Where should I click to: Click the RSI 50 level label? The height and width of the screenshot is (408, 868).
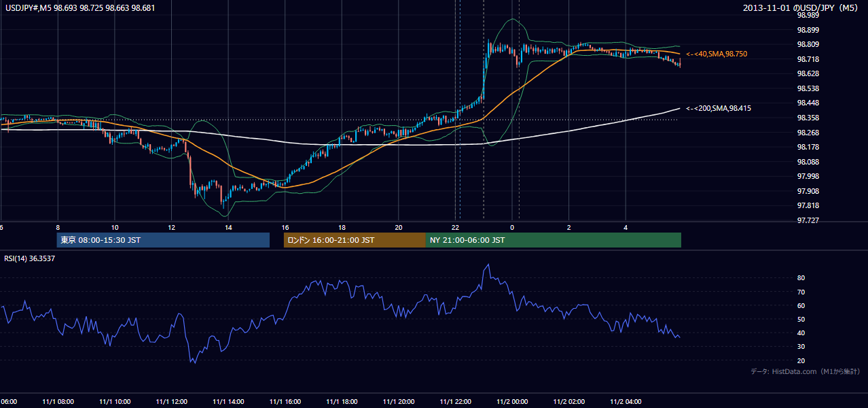click(801, 319)
